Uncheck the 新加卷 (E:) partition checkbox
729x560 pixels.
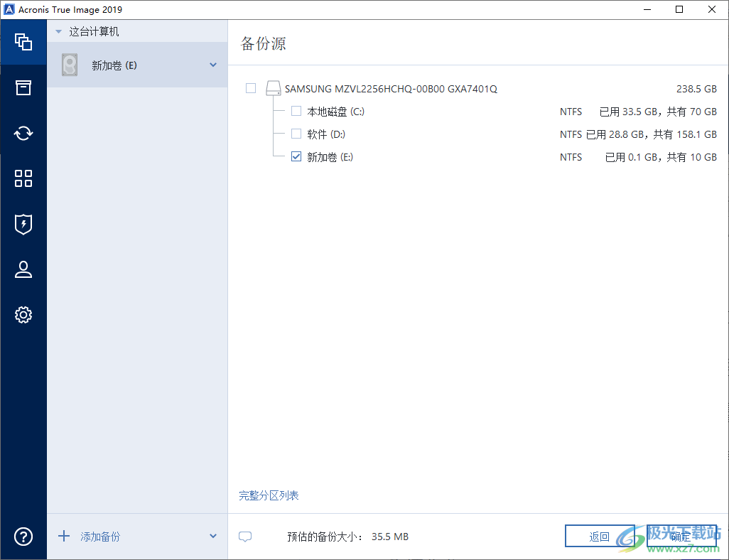pos(296,157)
